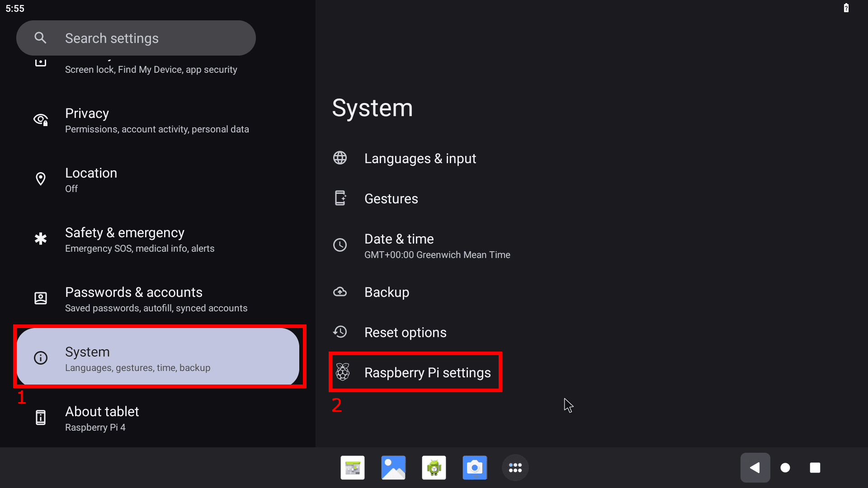Tap the Recents square navigation button

click(815, 468)
